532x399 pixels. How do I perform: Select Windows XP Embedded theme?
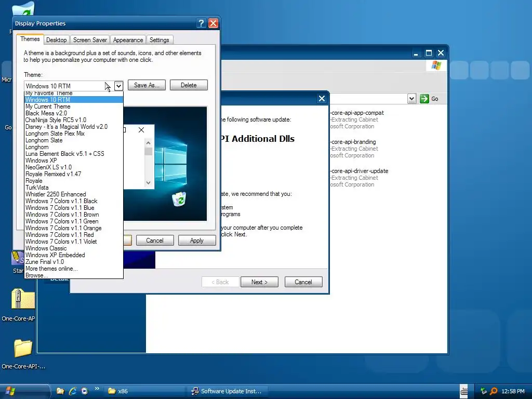[x=74, y=255]
